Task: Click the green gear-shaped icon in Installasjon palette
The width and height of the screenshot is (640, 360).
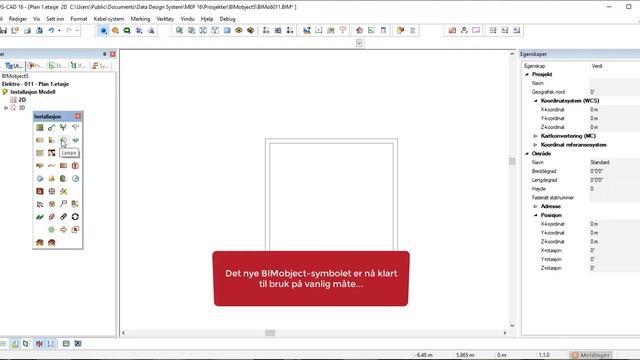Action: (51, 229)
